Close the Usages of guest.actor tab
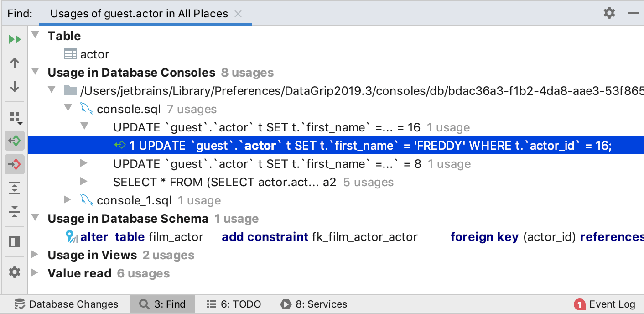 coord(238,14)
